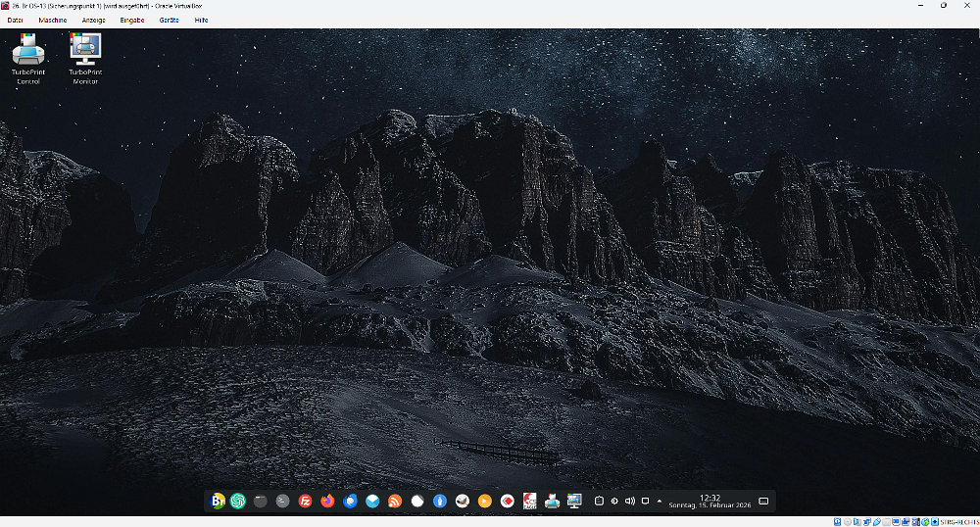Open the terminal icon in the dock

(x=282, y=501)
